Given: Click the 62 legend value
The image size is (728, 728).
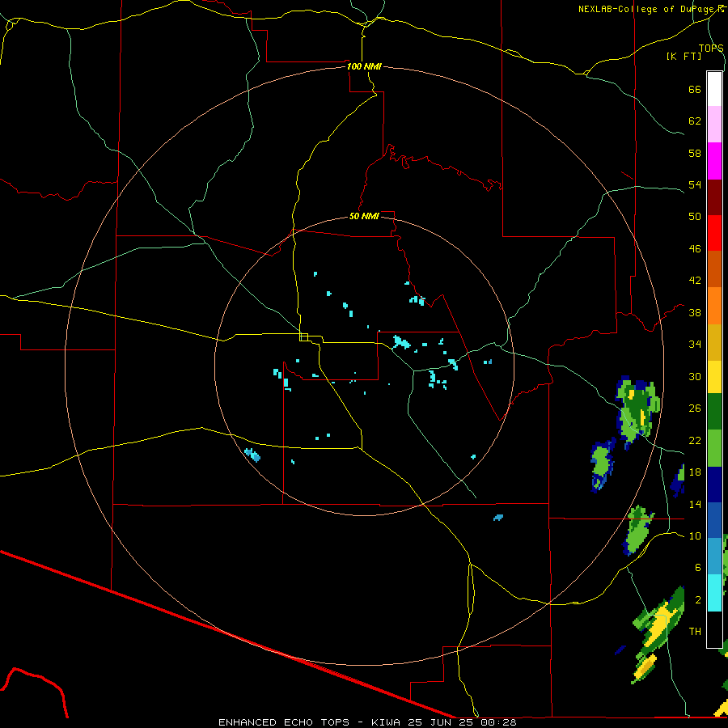Looking at the screenshot, I should click(695, 121).
